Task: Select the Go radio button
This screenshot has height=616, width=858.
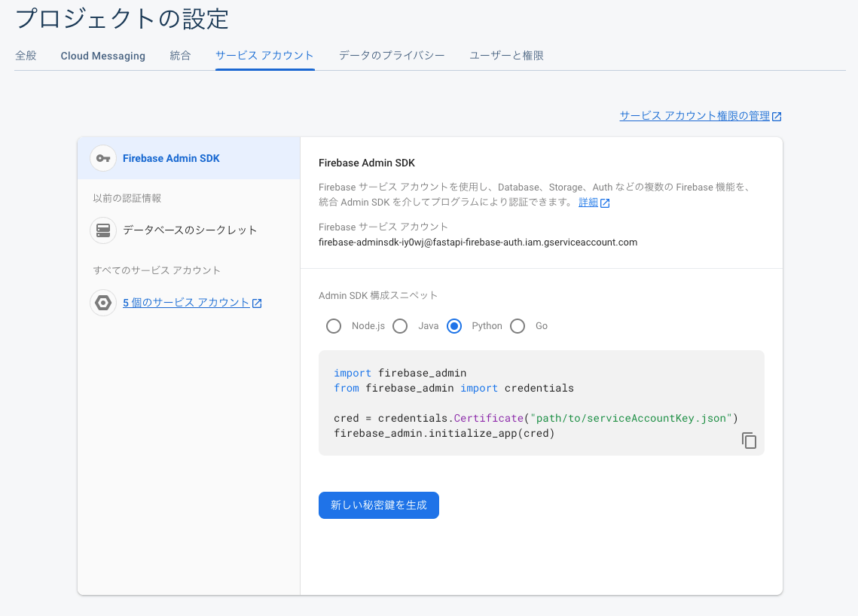Action: click(517, 326)
